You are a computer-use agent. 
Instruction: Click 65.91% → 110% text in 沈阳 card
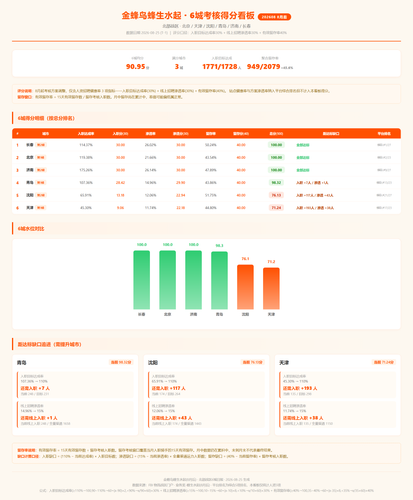point(164,381)
